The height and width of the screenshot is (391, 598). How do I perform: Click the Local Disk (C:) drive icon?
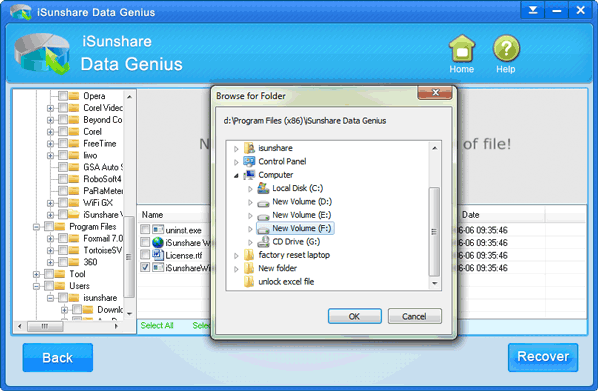click(x=263, y=188)
